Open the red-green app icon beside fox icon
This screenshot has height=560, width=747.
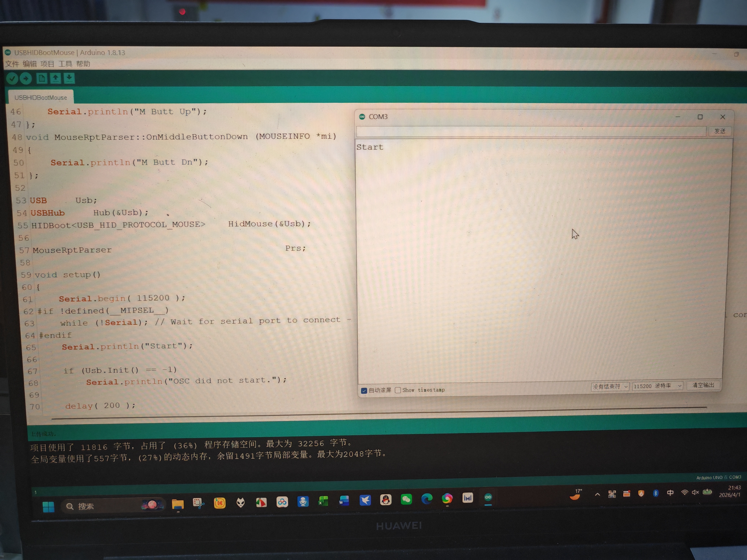point(261,503)
